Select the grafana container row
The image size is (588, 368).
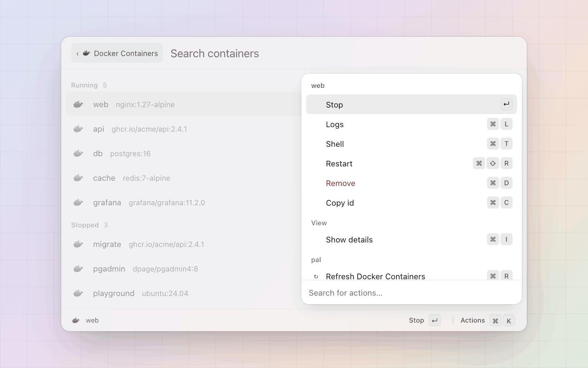184,203
